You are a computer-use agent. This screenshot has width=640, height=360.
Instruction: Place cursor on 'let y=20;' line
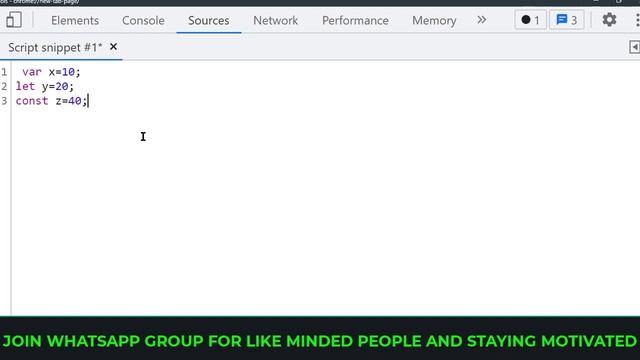(45, 86)
